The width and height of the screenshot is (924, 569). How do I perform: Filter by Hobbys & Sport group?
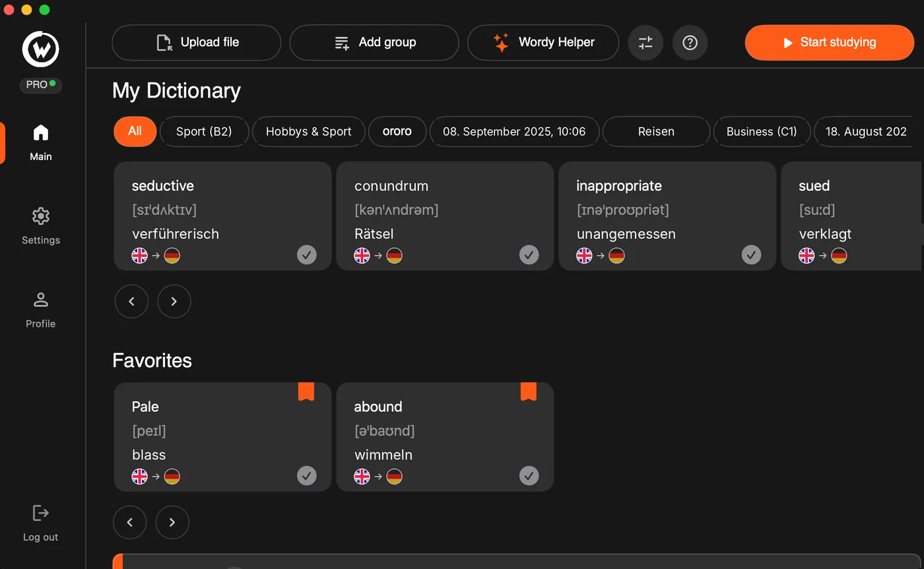[x=308, y=131]
